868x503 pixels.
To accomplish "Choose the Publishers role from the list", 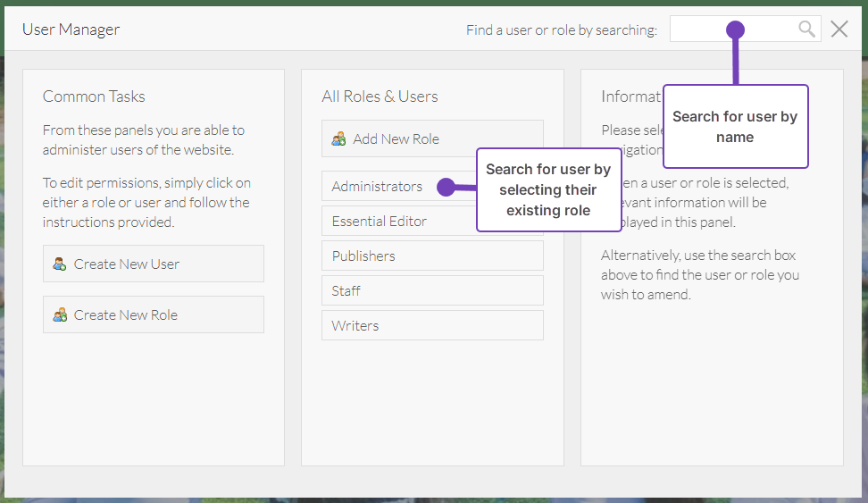I will tap(363, 256).
